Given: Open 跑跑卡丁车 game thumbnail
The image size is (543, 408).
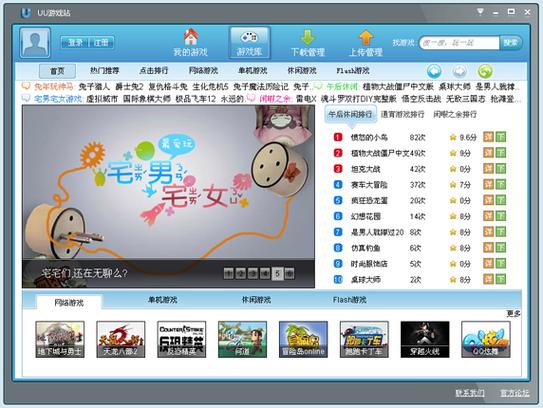Looking at the screenshot, I should point(364,339).
